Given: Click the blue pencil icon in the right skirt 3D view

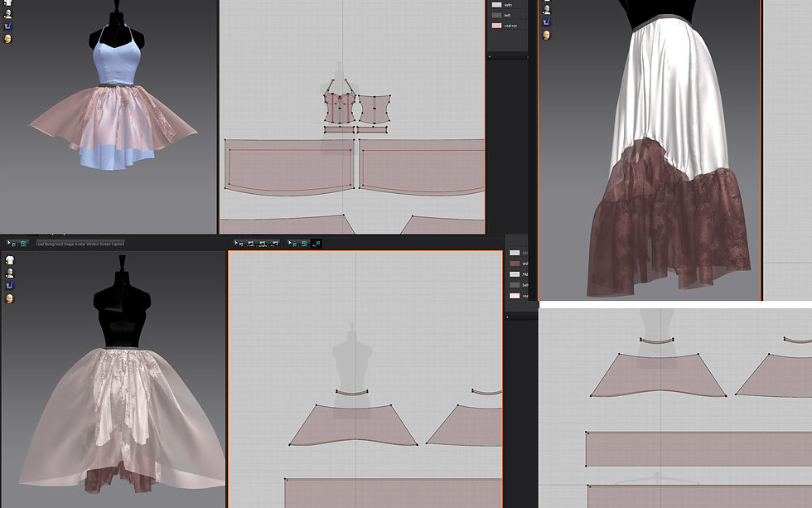Looking at the screenshot, I should [x=546, y=22].
